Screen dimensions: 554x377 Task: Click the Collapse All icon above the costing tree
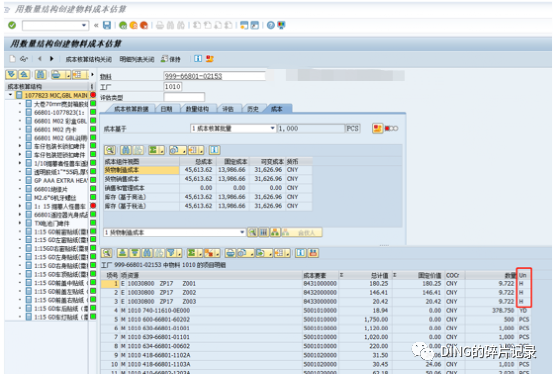coord(24,75)
